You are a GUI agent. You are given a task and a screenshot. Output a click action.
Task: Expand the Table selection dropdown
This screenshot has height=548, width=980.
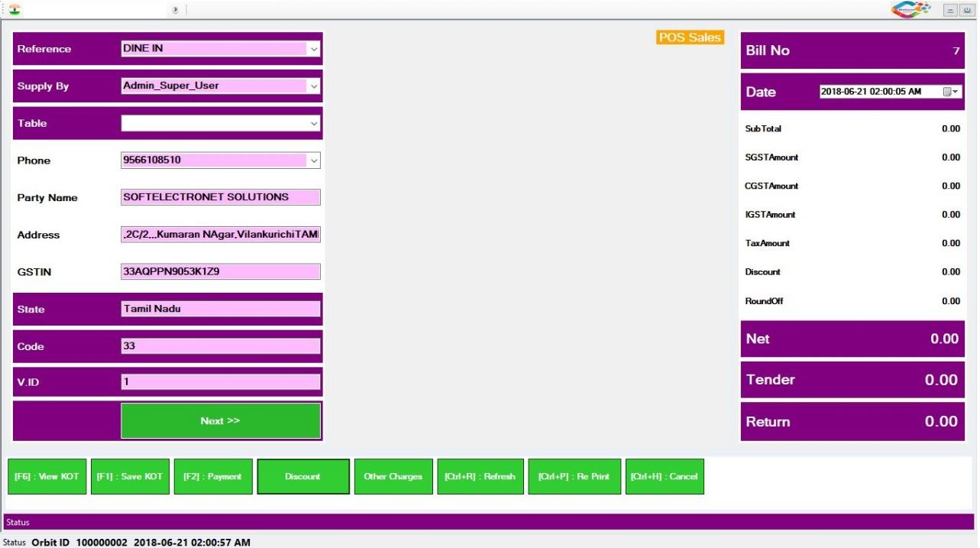(313, 123)
